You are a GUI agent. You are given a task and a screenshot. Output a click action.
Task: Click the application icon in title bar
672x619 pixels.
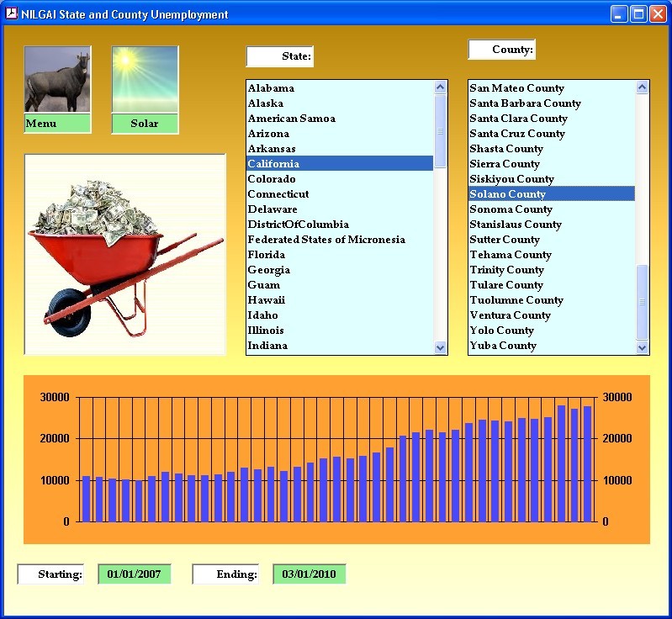(x=12, y=14)
